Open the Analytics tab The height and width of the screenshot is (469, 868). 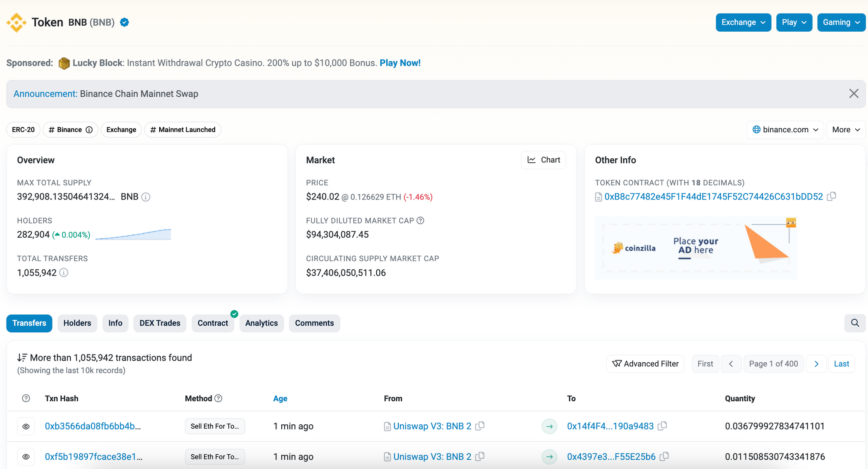(x=261, y=323)
